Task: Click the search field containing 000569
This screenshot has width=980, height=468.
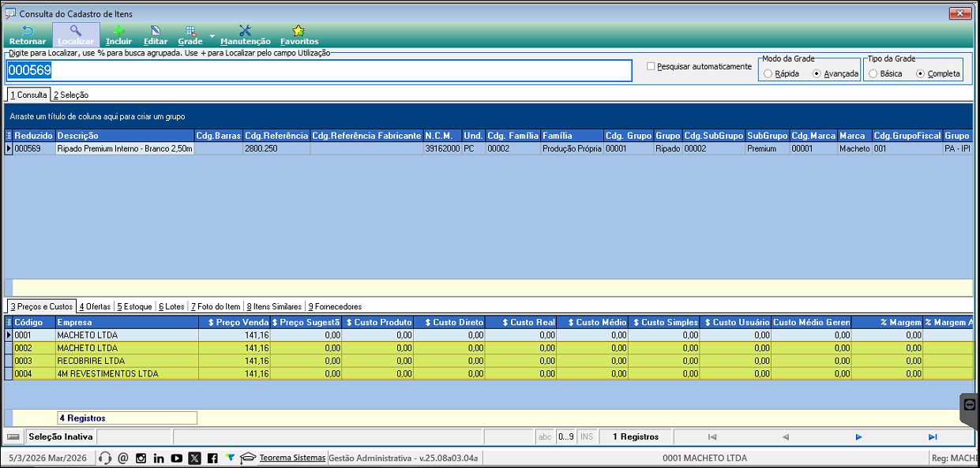Action: [319, 70]
